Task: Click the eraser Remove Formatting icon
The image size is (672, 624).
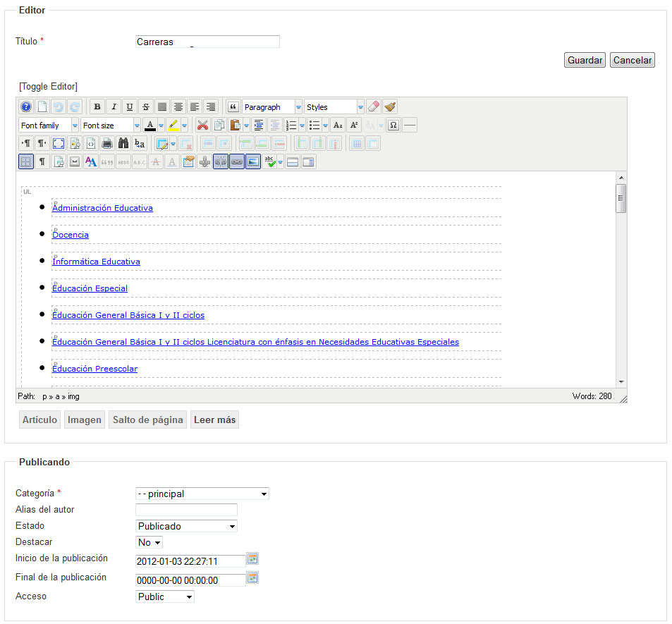Action: point(374,107)
